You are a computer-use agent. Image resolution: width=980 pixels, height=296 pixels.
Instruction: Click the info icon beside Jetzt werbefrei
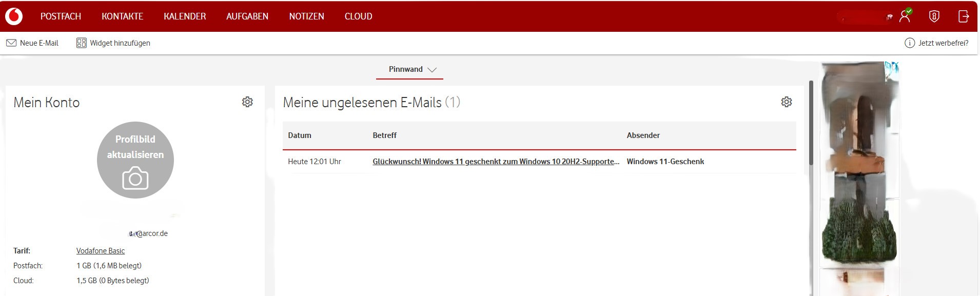click(910, 43)
